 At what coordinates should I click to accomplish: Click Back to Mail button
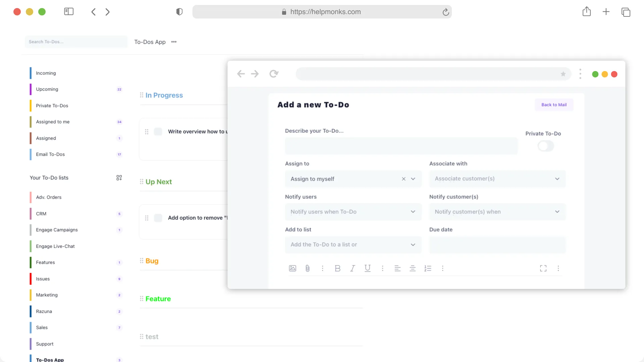pyautogui.click(x=554, y=105)
